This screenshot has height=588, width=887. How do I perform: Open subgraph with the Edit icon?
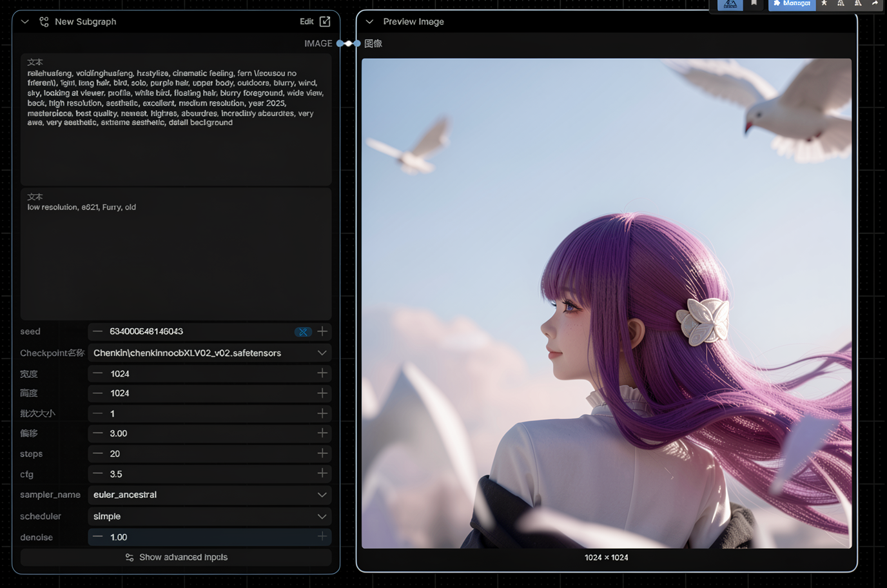pos(325,21)
